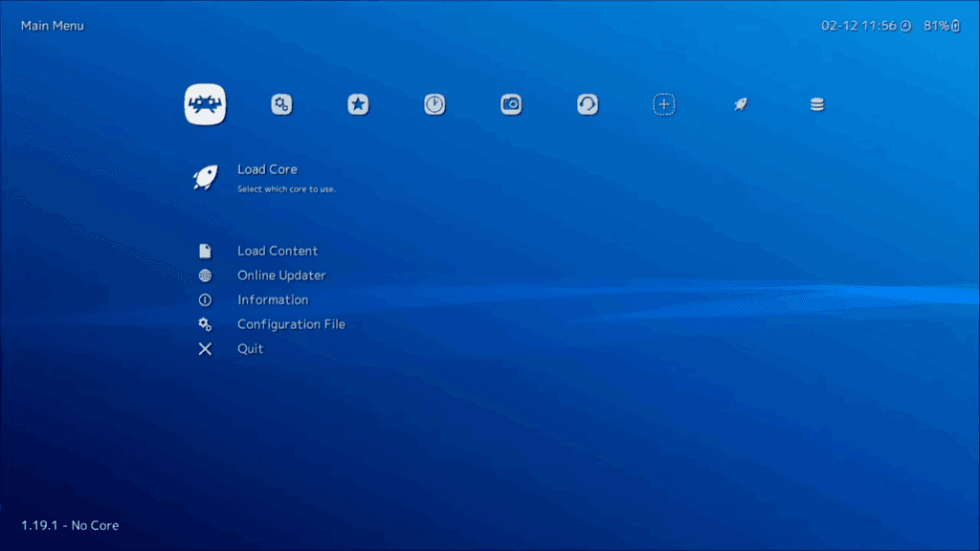Click the file icon beside Load Content
Image resolution: width=980 pixels, height=551 pixels.
click(205, 251)
